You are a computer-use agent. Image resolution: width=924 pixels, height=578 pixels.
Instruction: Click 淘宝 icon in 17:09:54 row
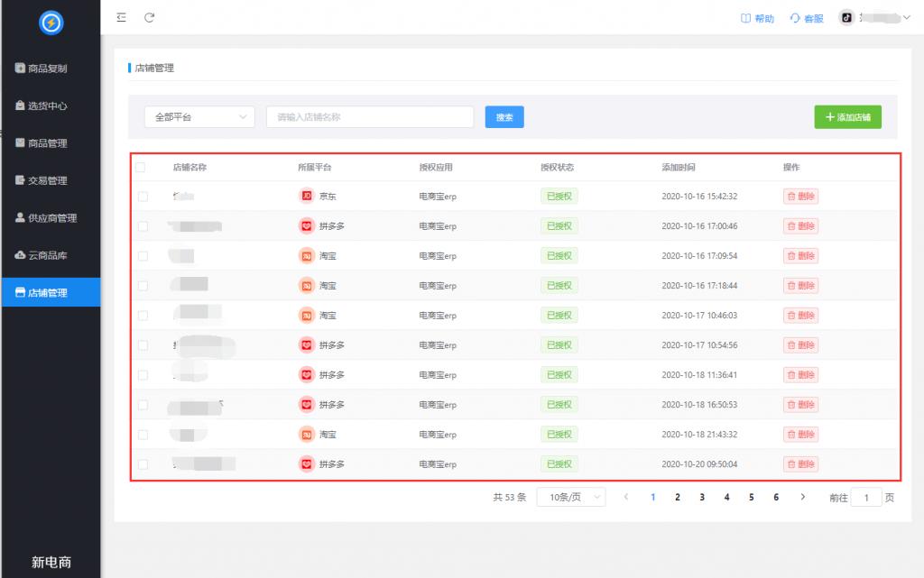307,256
